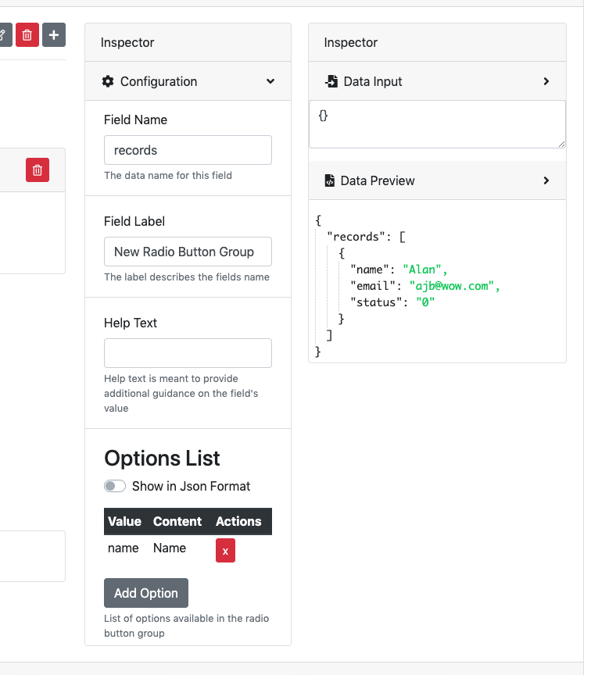Viewport: 616px width, 675px height.
Task: Collapse the Configuration section via its chevron
Action: (270, 81)
